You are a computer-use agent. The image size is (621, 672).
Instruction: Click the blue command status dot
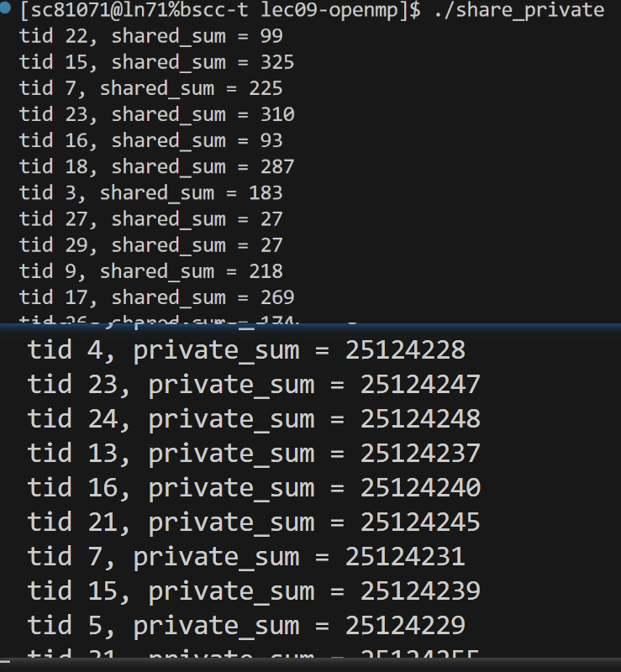[5, 8]
